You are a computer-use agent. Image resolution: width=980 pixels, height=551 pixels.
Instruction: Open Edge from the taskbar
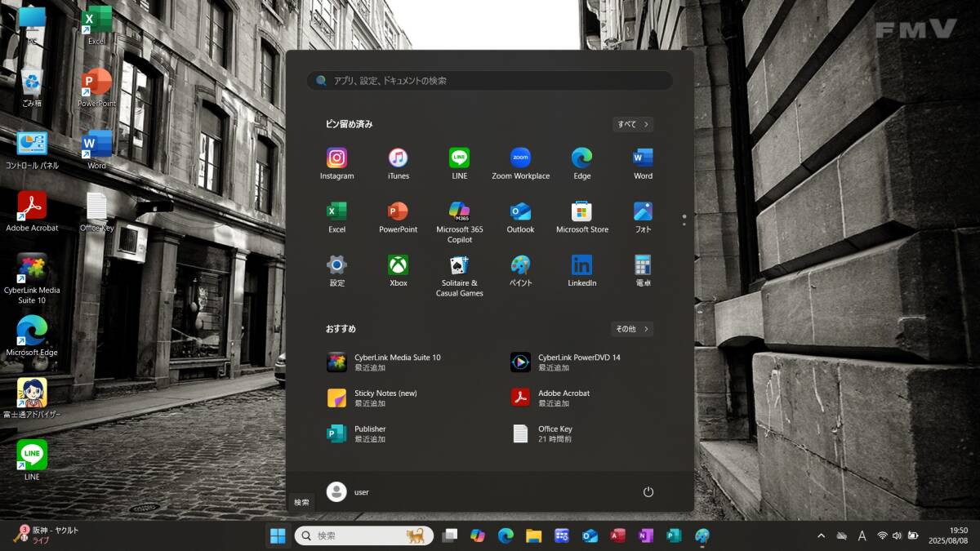pyautogui.click(x=506, y=535)
